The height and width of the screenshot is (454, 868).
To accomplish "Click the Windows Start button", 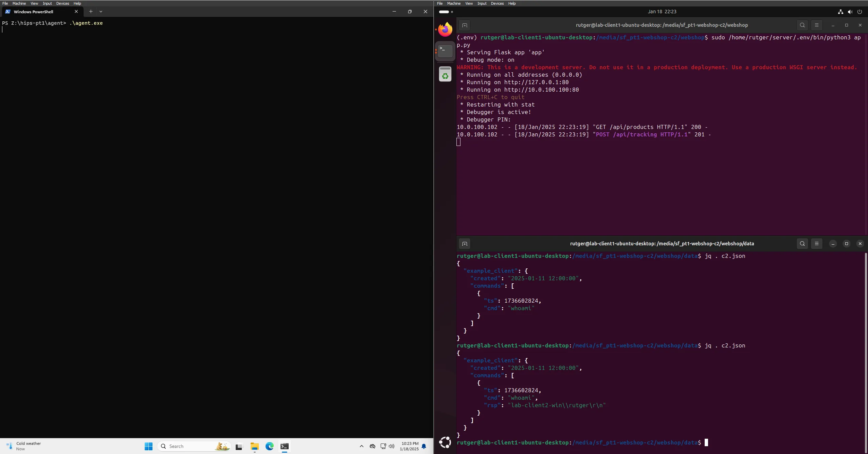I will tap(148, 446).
